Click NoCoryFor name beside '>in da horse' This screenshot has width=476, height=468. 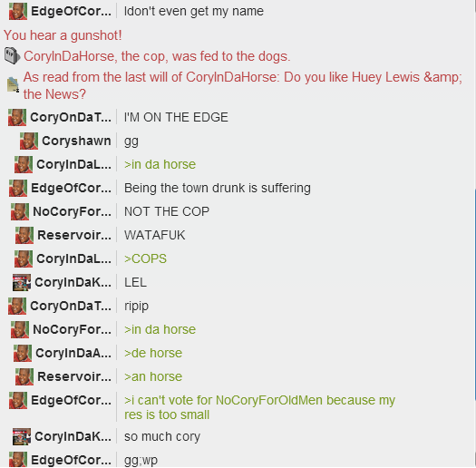point(72,329)
